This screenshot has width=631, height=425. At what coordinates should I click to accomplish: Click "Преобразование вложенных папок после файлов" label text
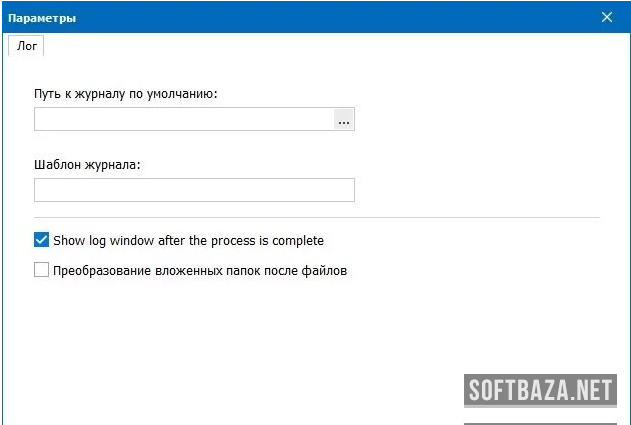point(200,271)
